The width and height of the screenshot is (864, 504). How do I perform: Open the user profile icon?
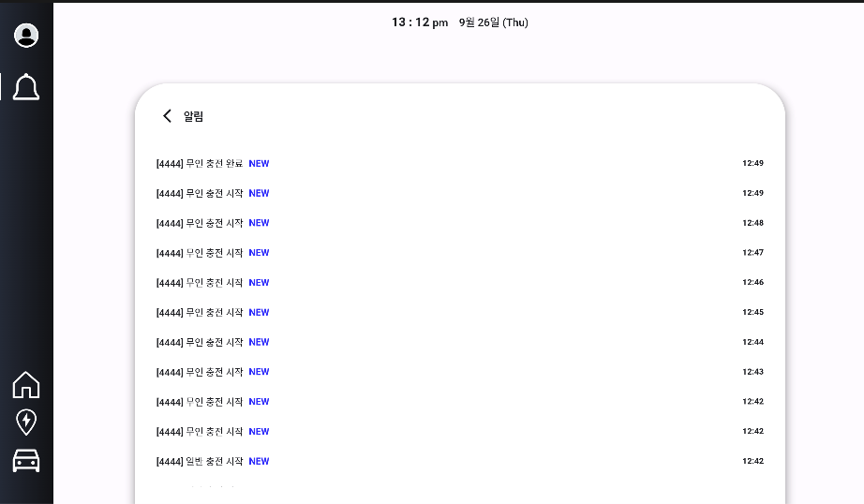tap(26, 36)
